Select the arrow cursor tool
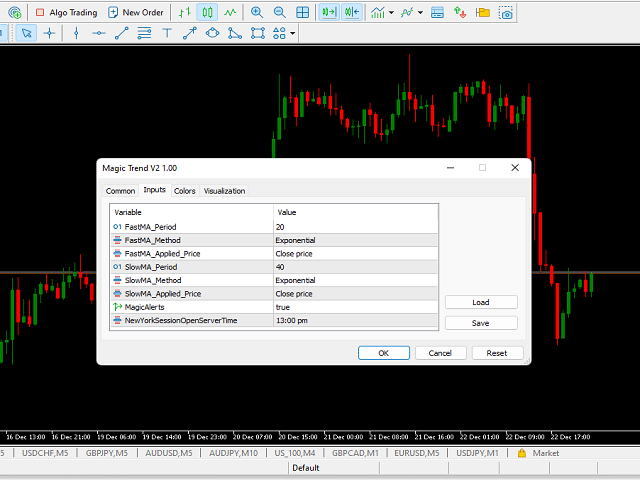 tap(27, 33)
